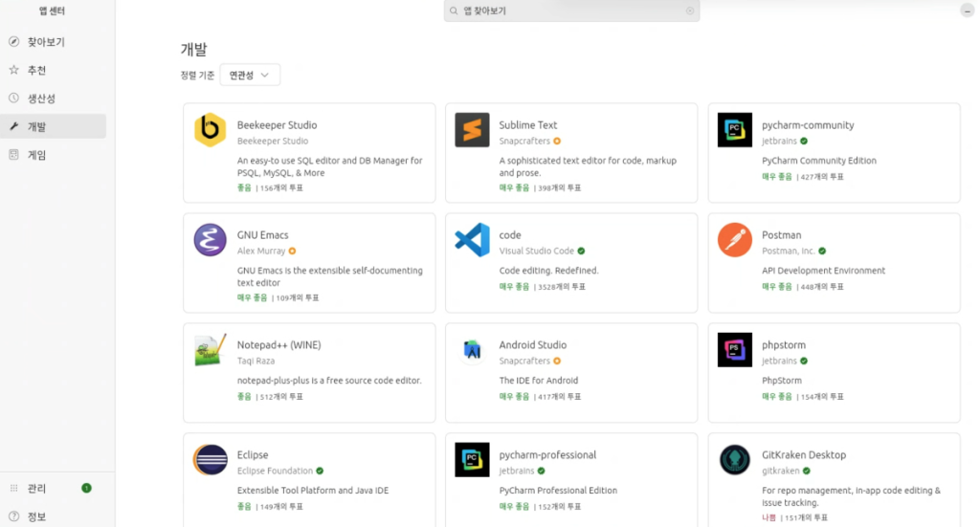Open the phpstorm title link
980x527 pixels.
(x=784, y=344)
